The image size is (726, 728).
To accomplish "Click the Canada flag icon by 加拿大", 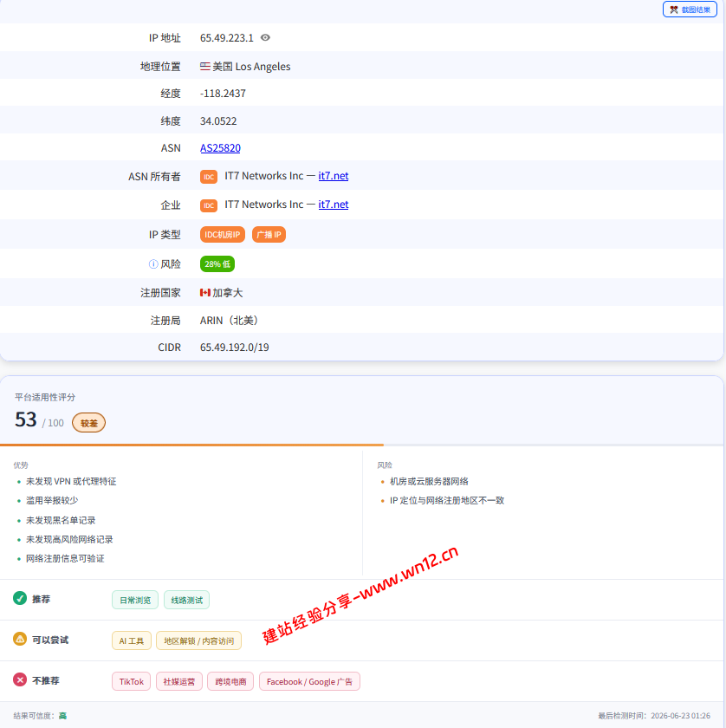I will (205, 293).
